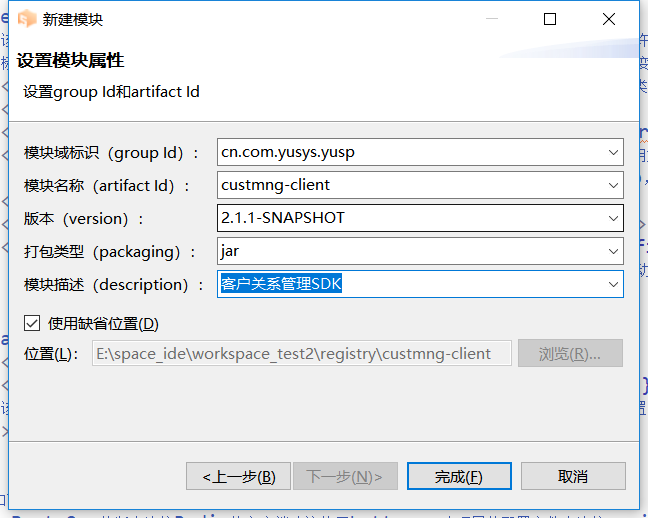The width and height of the screenshot is (648, 518).
Task: Expand the description dropdown arrow
Action: point(613,284)
